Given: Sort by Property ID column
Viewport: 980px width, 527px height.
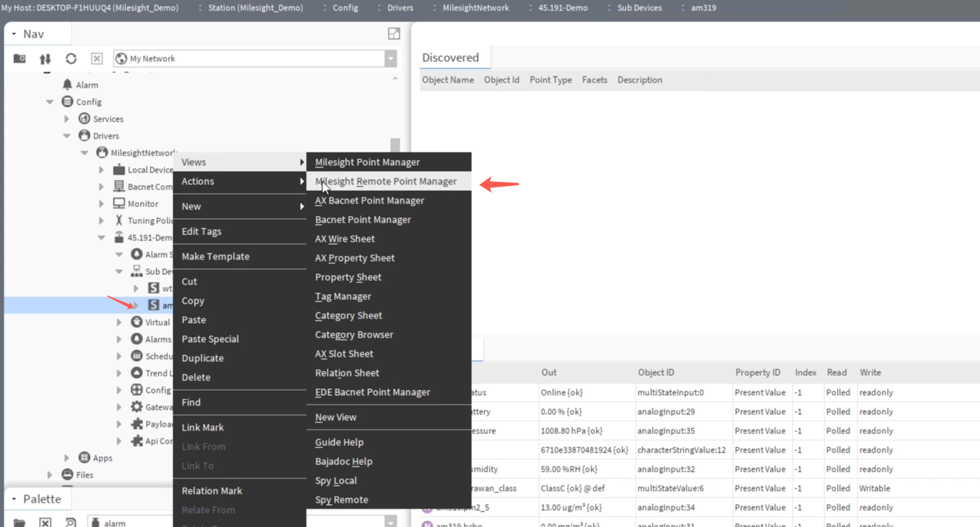Looking at the screenshot, I should click(x=757, y=373).
